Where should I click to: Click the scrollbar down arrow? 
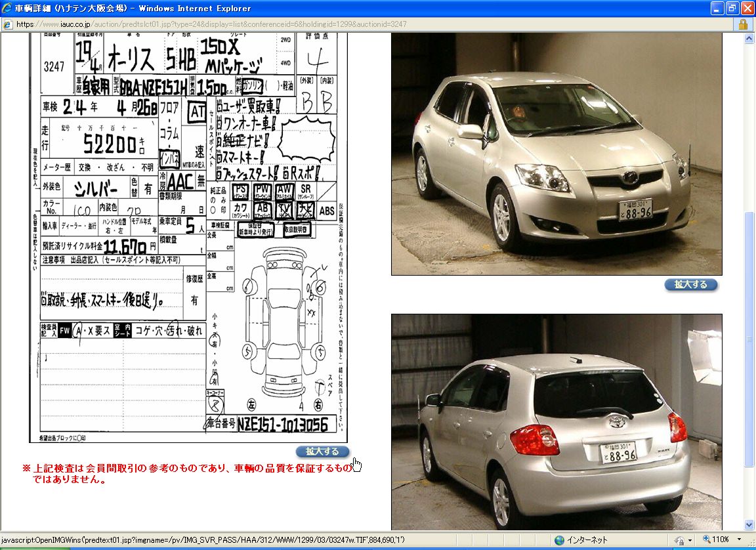tap(749, 524)
